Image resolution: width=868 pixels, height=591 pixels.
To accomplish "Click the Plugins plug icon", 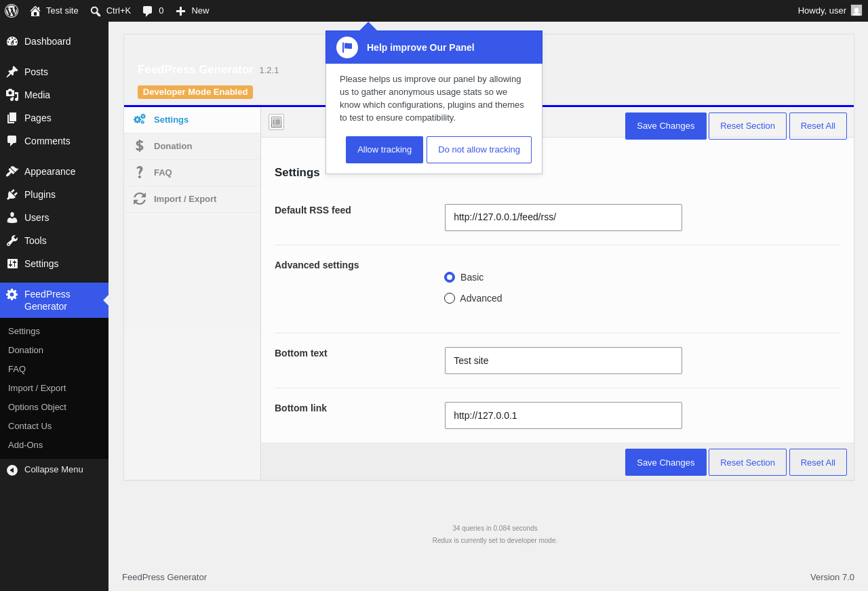I will pyautogui.click(x=12, y=195).
